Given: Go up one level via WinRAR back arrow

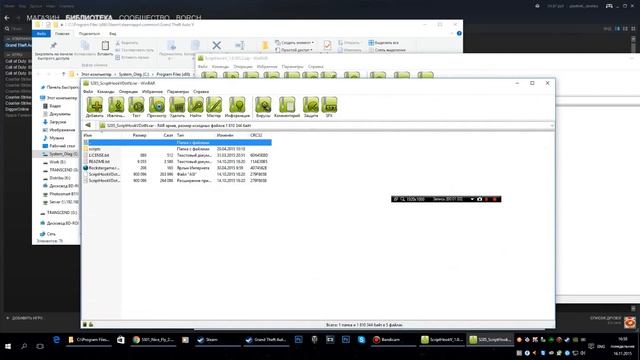Looking at the screenshot, I should (88, 125).
